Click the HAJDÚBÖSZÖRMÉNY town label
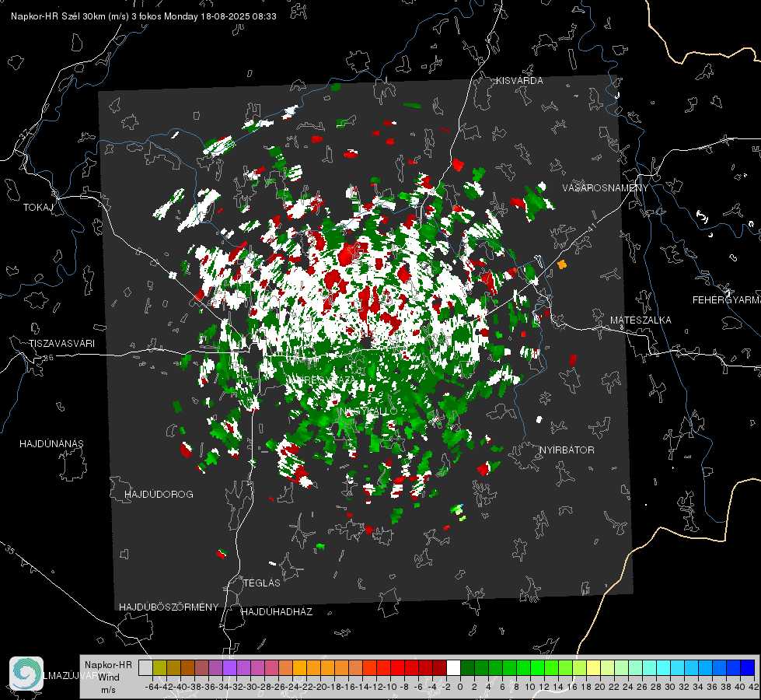Viewport: 761px width, 700px height. pyautogui.click(x=169, y=607)
